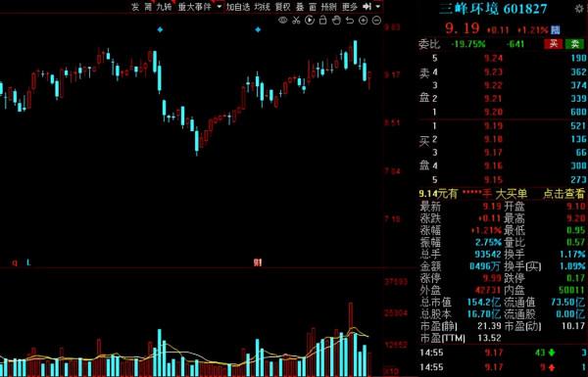588x377 pixels.
Task: Click the 总市值 value 154.2亿
Action: 484,302
